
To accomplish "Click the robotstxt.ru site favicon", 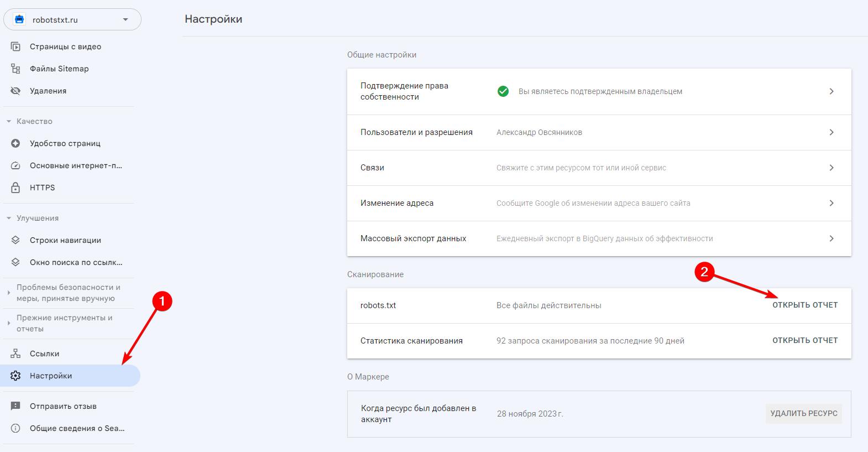I will [x=19, y=19].
